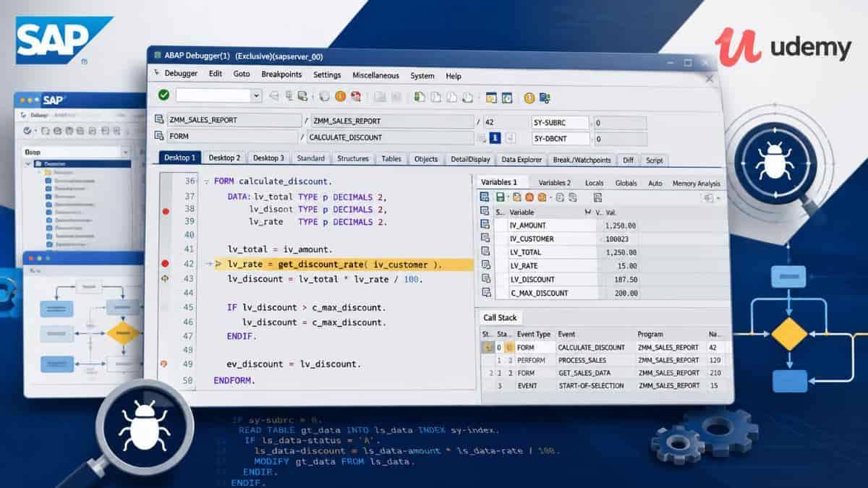
Task: Click the green checkmark Enter icon
Action: click(x=163, y=95)
